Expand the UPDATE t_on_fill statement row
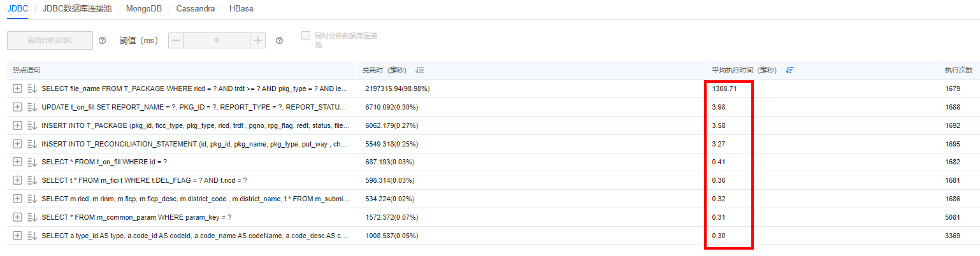Viewport: 980px width, 256px height. click(x=17, y=107)
